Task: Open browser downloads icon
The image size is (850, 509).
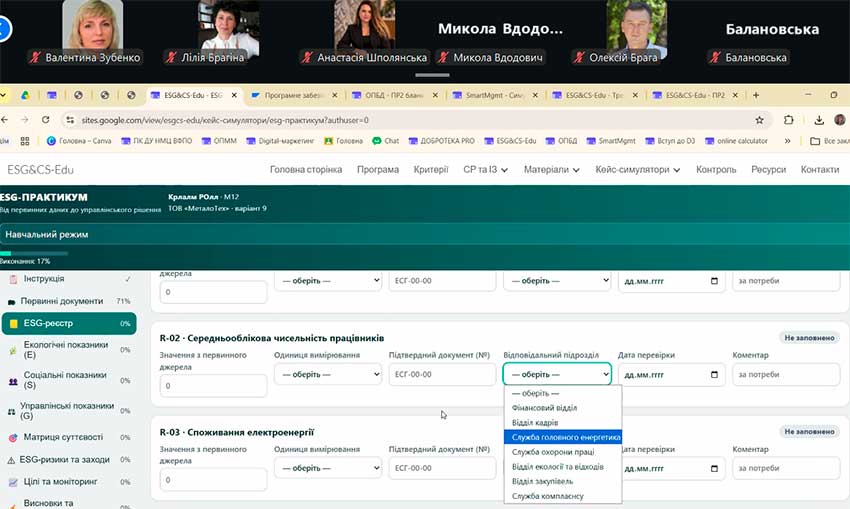Action: pyautogui.click(x=819, y=120)
